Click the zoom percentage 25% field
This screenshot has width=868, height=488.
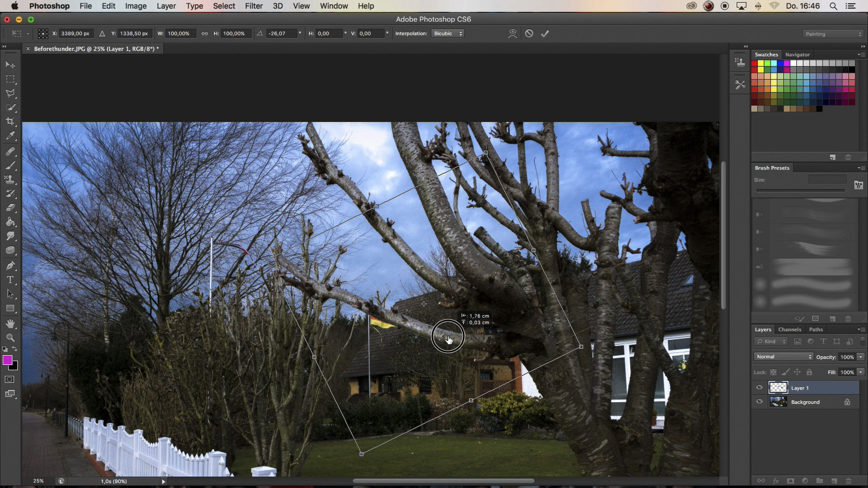38,481
